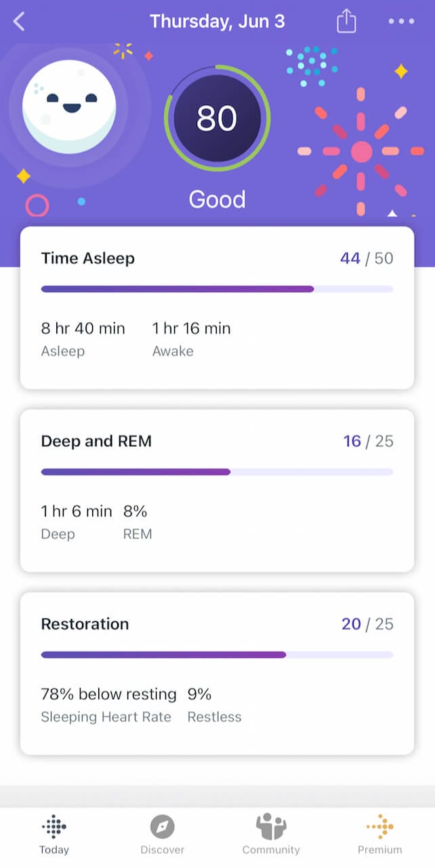Tap the smiling moon icon
The width and height of the screenshot is (435, 868).
pyautogui.click(x=69, y=106)
